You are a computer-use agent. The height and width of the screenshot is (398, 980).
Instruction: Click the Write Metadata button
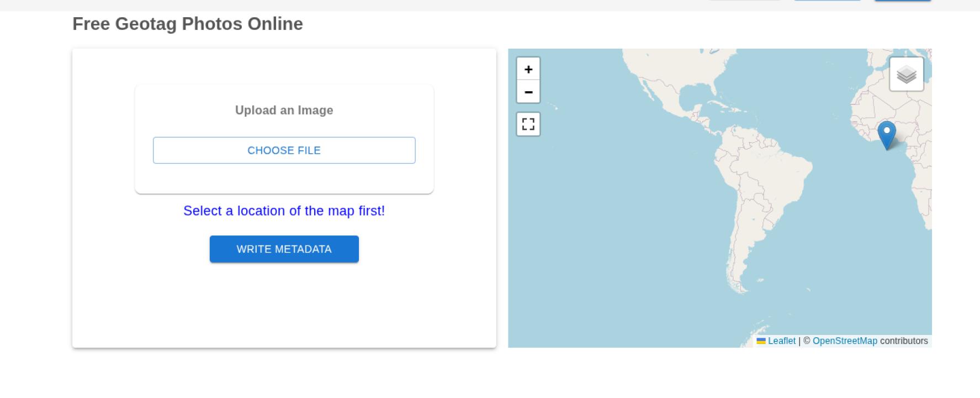coord(284,249)
